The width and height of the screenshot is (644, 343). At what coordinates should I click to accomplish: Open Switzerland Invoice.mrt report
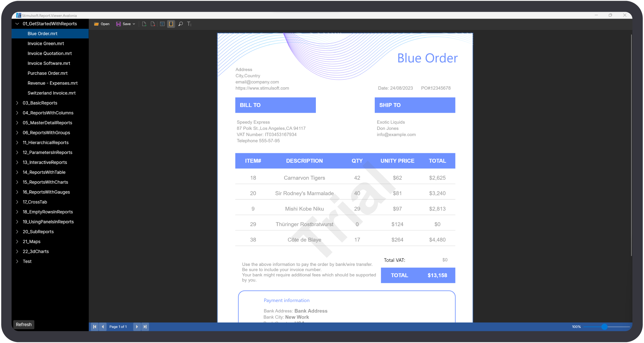coord(52,93)
